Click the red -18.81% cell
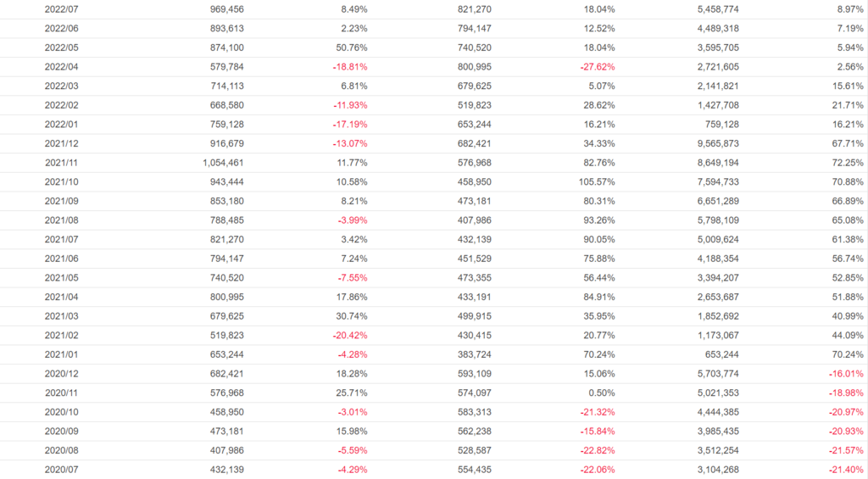The width and height of the screenshot is (868, 479). tap(348, 67)
